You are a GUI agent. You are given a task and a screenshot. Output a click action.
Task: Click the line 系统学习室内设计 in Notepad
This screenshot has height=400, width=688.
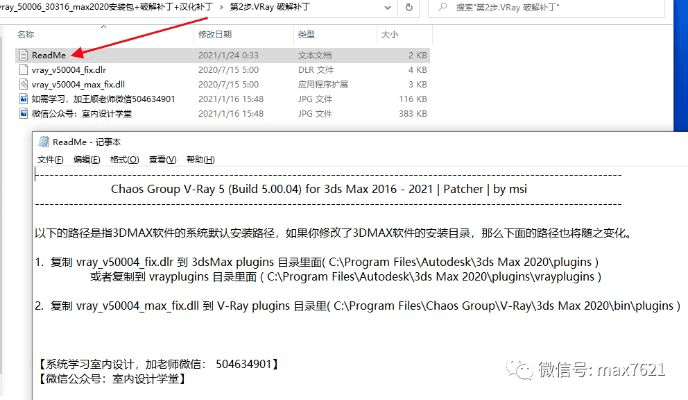point(158,364)
